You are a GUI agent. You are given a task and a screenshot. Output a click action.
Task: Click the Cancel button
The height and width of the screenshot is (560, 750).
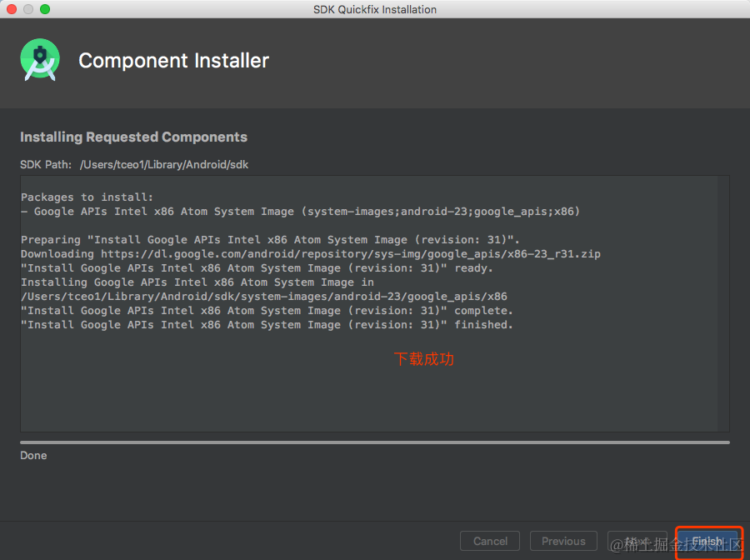490,541
